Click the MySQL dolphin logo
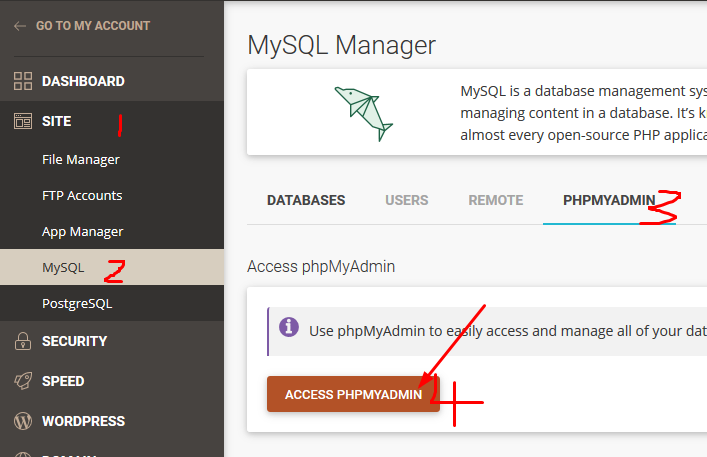The width and height of the screenshot is (707, 457). tap(363, 111)
